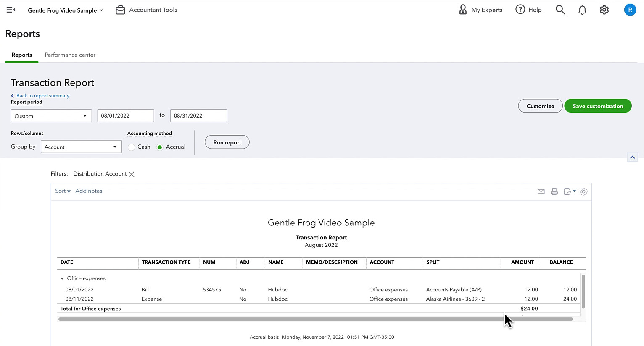Click the NAME column header
This screenshot has width=644, height=346.
coord(276,262)
